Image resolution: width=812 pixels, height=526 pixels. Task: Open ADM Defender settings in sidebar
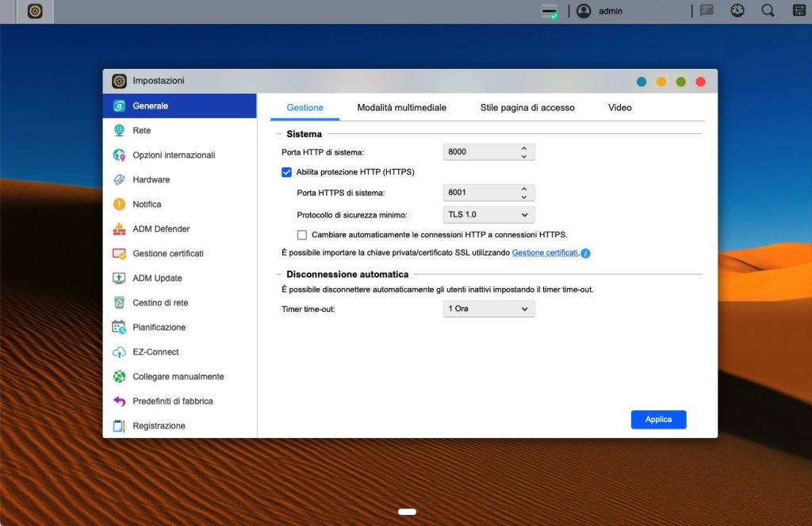160,228
